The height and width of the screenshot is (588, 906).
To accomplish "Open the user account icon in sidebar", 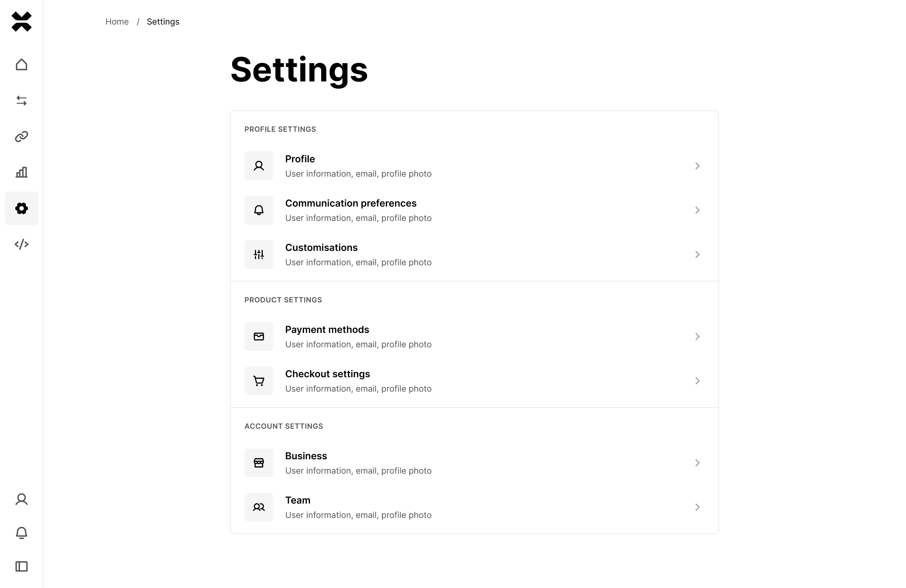I will click(x=22, y=499).
